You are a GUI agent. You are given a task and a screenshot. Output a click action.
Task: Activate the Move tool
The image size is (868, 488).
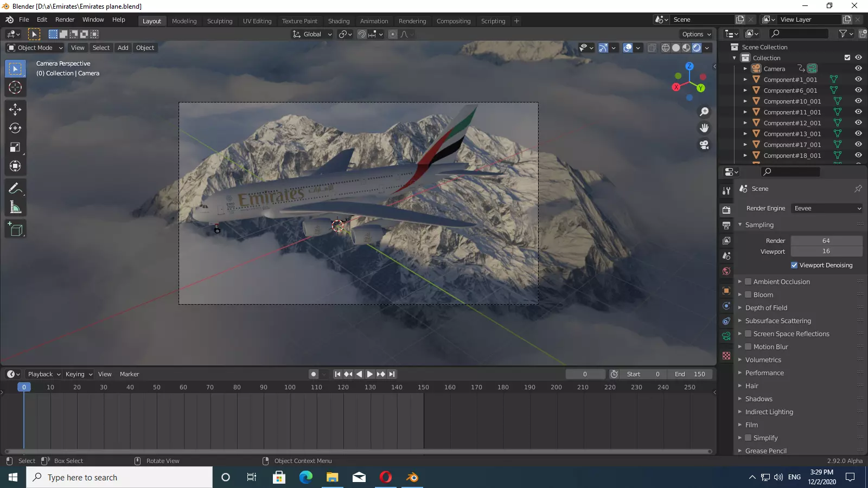tap(15, 110)
